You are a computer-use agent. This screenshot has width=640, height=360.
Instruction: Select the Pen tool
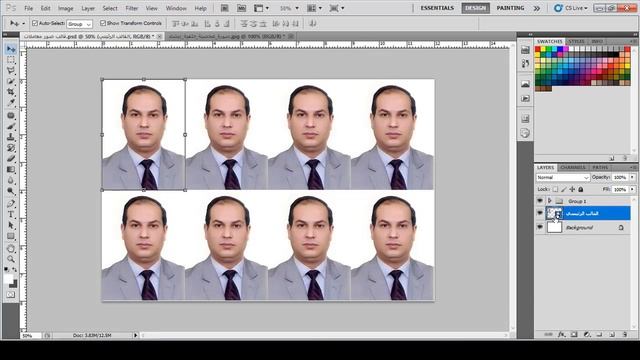pyautogui.click(x=11, y=204)
